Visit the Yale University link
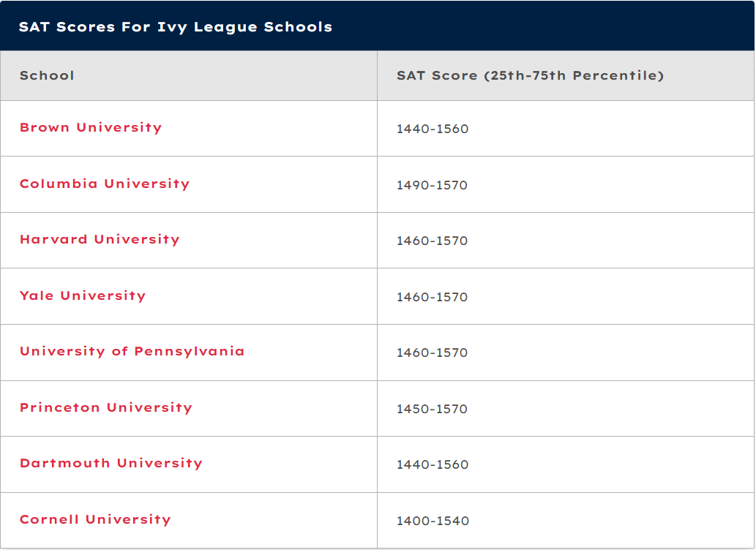This screenshot has width=756, height=550. pos(83,295)
